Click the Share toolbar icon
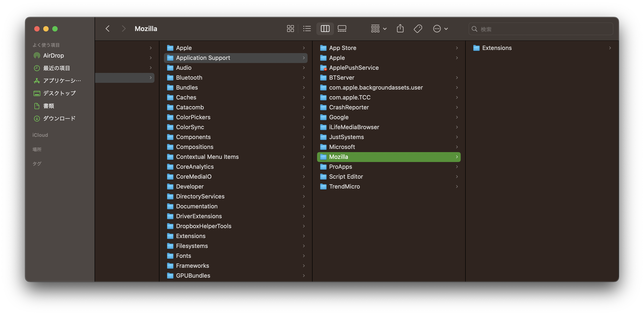Image resolution: width=644 pixels, height=315 pixels. (400, 29)
